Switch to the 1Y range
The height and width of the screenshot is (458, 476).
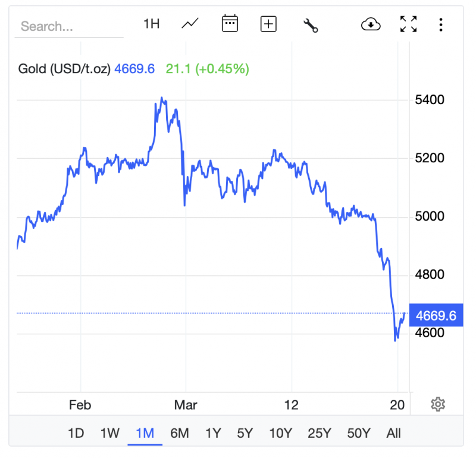(x=214, y=433)
